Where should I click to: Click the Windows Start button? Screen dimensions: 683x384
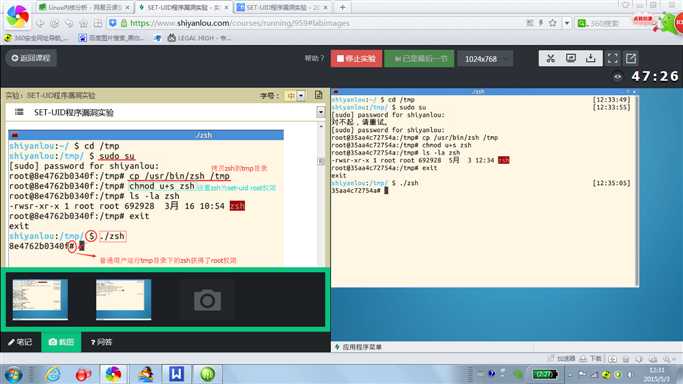point(13,374)
